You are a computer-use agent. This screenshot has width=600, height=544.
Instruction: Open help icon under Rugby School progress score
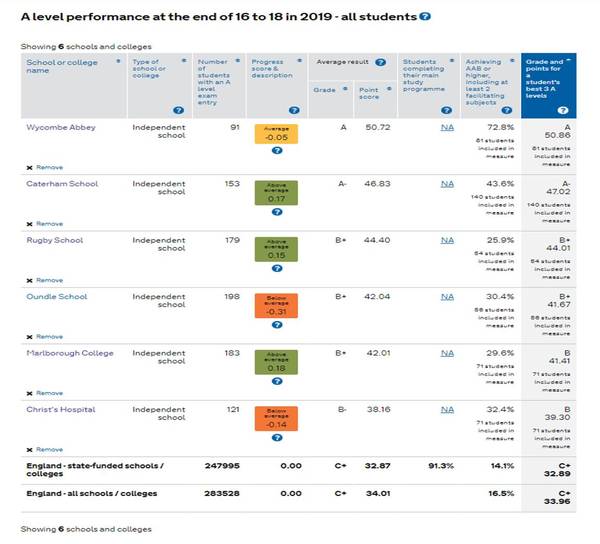(x=277, y=268)
